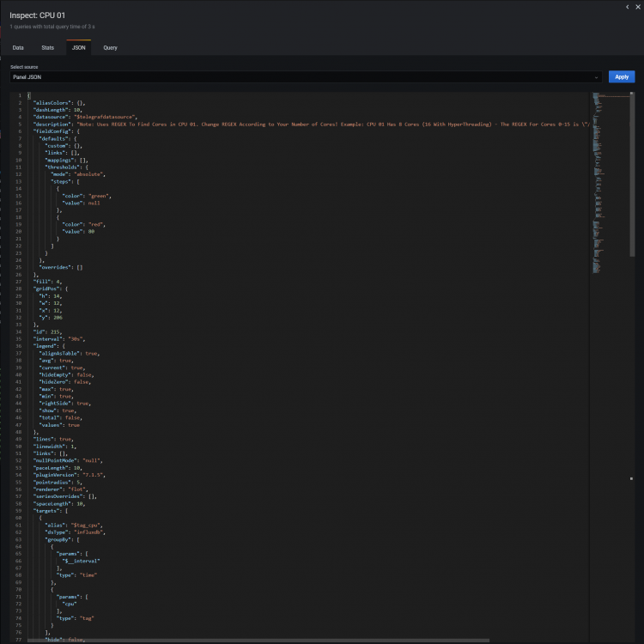
Task: Click the "gridPos" key line
Action: tap(51, 289)
